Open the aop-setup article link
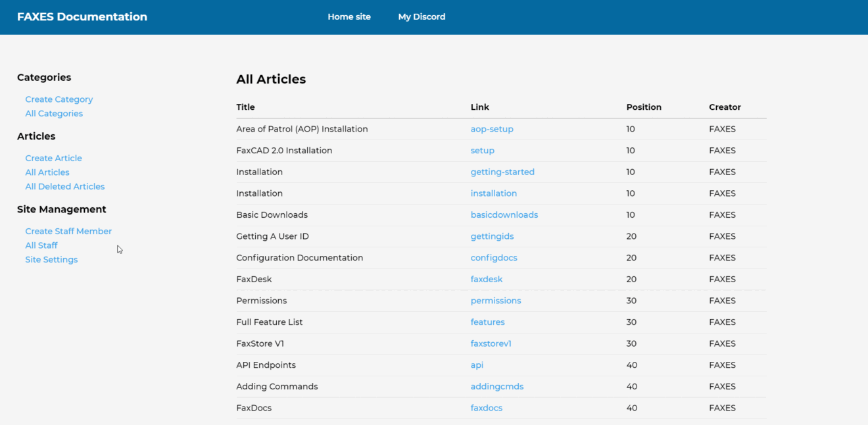Screen dimensions: 868x425 coord(492,130)
